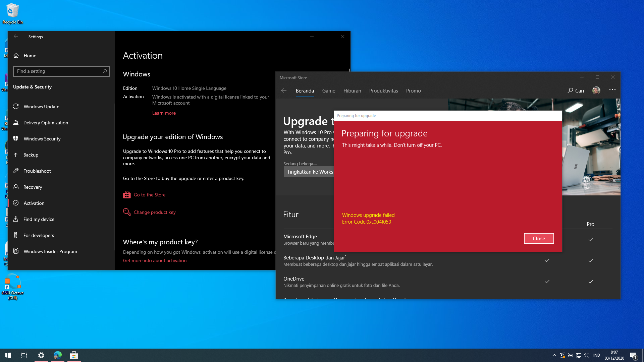The width and height of the screenshot is (644, 362).
Task: Click Settings back arrow
Action: click(x=16, y=37)
